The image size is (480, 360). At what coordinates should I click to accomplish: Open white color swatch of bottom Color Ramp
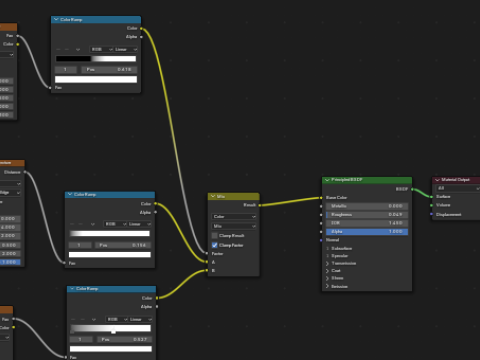tap(111, 349)
